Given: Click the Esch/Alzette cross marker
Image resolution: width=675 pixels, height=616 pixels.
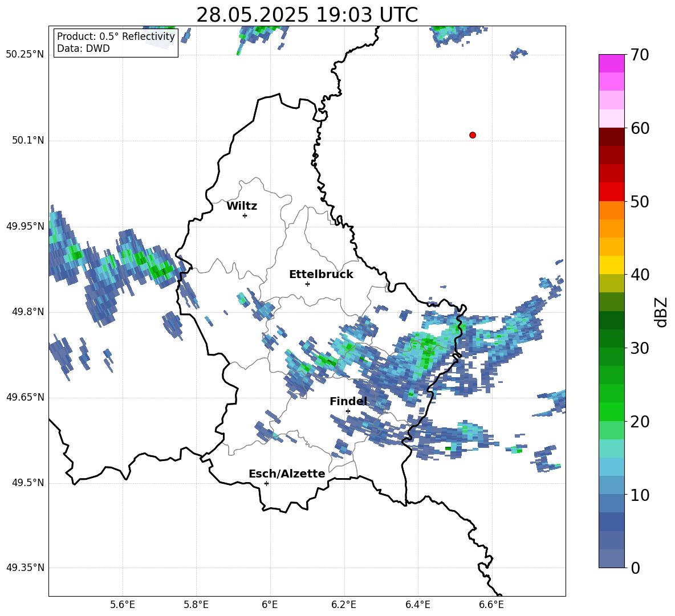Looking at the screenshot, I should [266, 483].
